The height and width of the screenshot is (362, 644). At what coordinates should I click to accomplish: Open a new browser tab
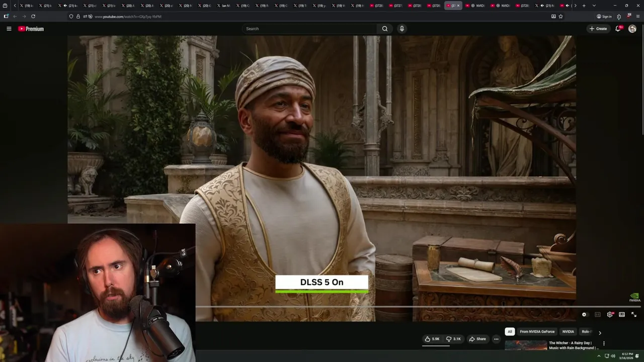point(584,6)
